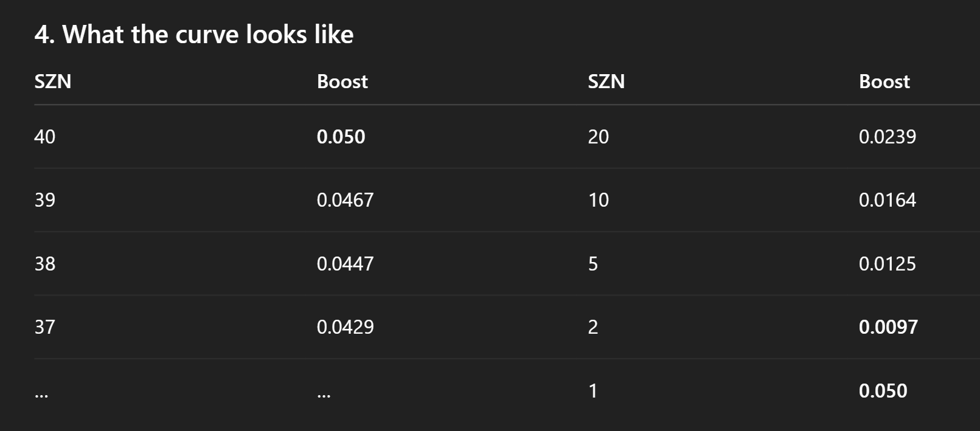Screen dimensions: 980x431
Task: Select the 0.0125 boost value
Action: (x=888, y=264)
